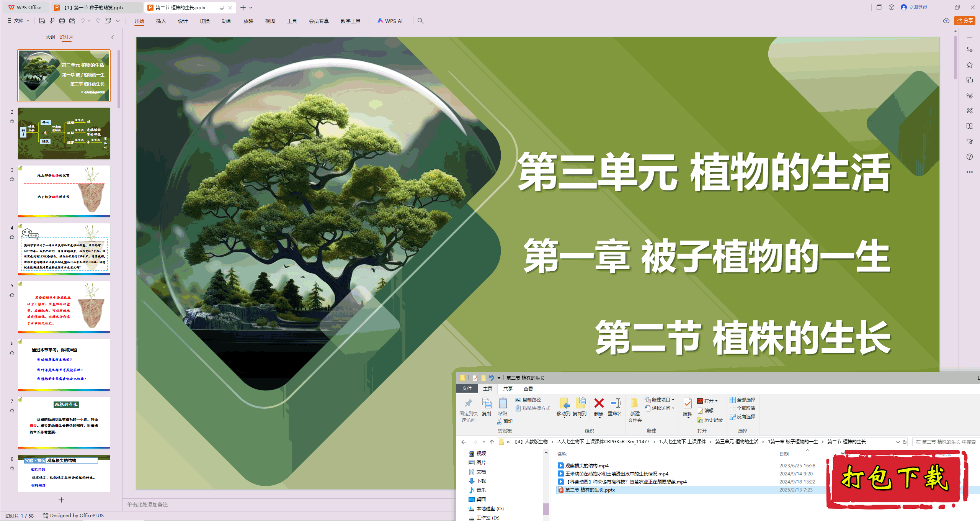Select file 观察根尖的结构.mp4

(x=587, y=466)
